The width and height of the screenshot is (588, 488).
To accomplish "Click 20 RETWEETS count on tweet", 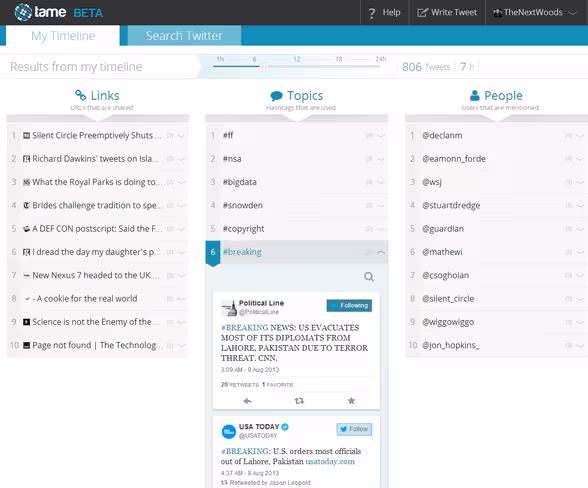I will [x=240, y=384].
